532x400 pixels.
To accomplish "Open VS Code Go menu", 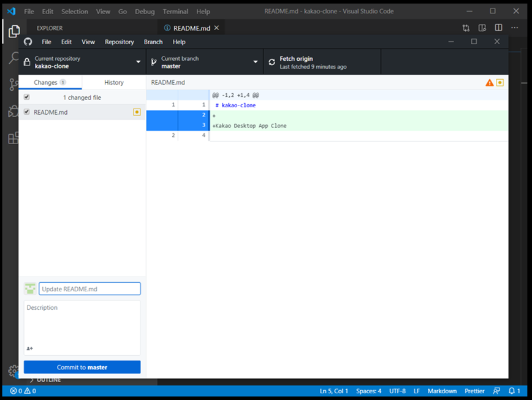I will coord(123,12).
